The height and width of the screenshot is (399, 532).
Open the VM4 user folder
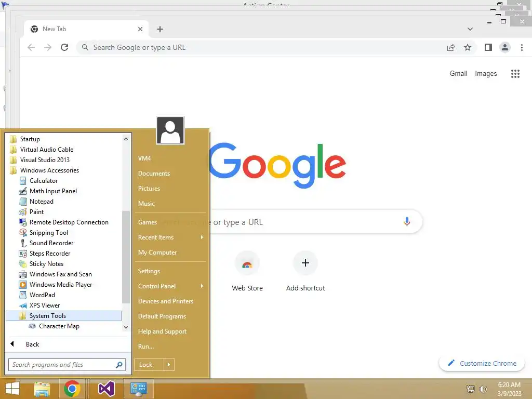(144, 158)
